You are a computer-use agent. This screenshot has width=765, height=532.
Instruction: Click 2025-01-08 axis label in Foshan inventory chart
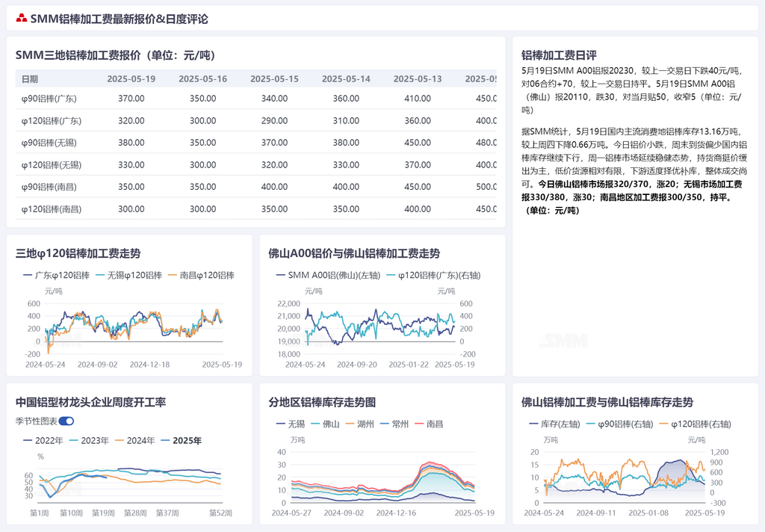648,513
